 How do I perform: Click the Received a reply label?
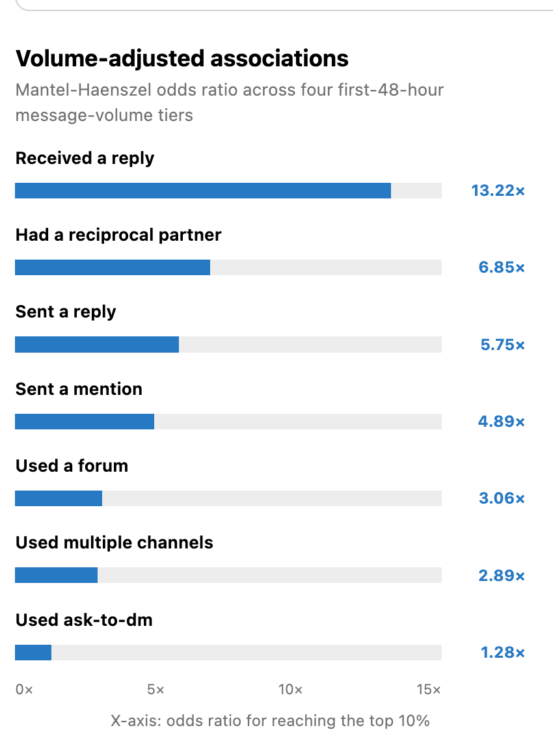[85, 158]
